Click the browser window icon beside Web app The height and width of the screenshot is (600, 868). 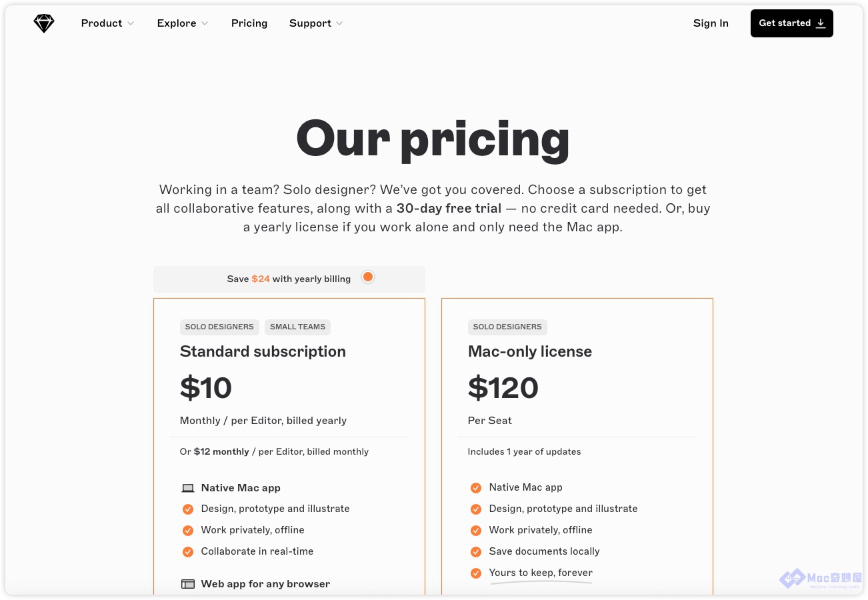[x=188, y=584]
